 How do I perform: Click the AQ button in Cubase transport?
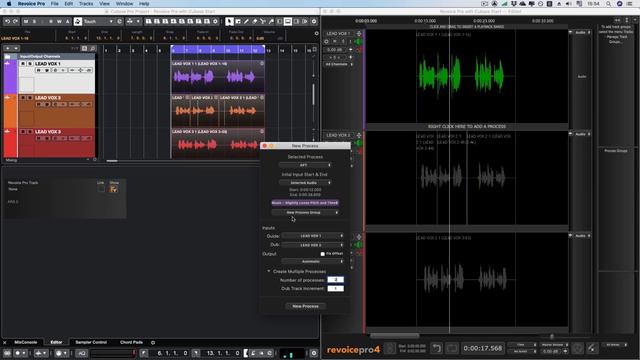(82, 353)
